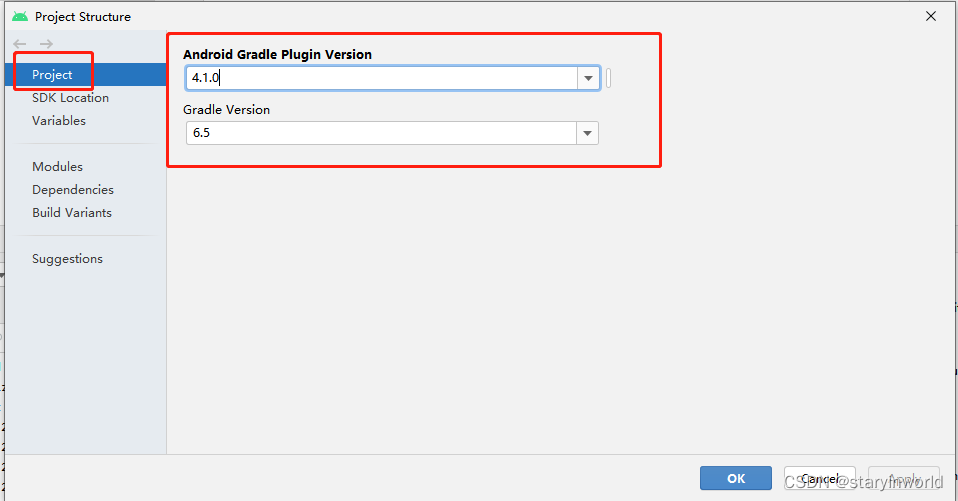
Task: Show the Suggestions section
Action: 67,259
